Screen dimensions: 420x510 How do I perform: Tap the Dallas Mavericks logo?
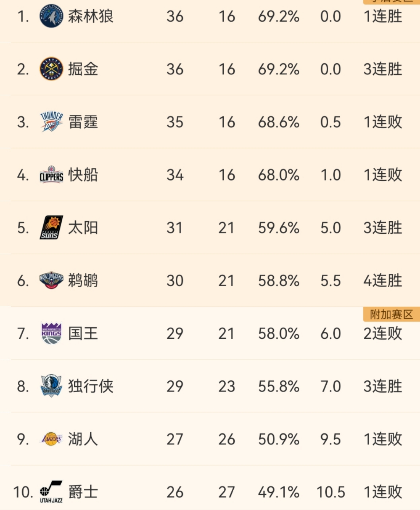pos(51,386)
